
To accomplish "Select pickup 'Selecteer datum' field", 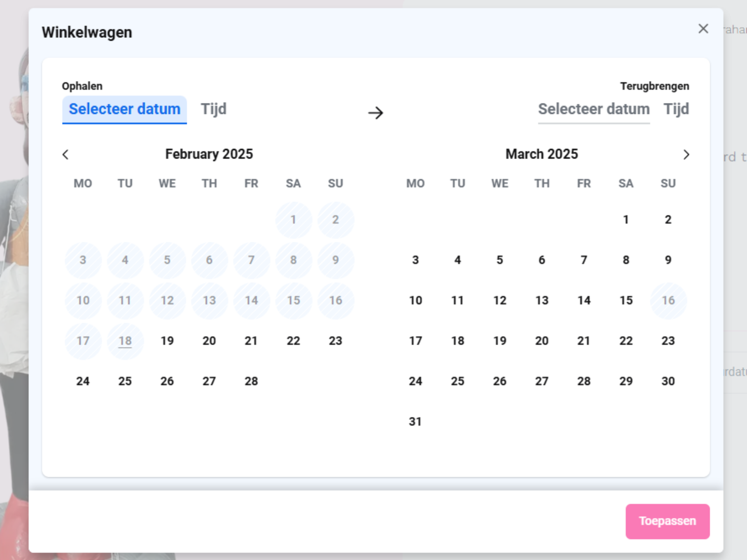I will click(124, 109).
